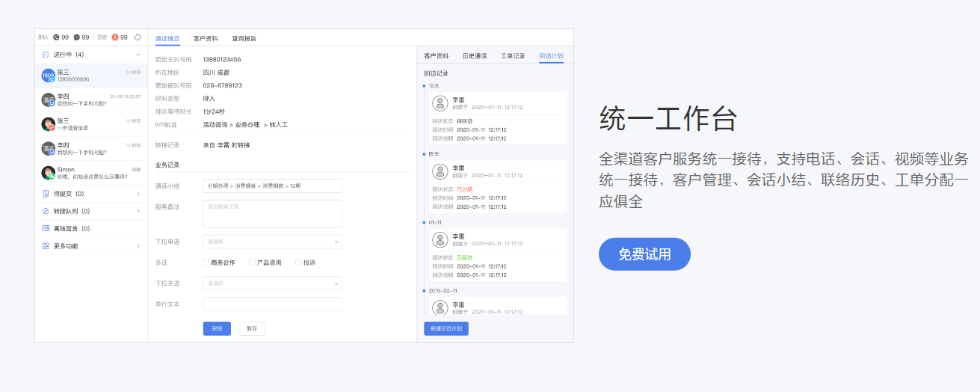980x392 pixels.
Task: Click the refresh icon in top bar
Action: pos(138,37)
